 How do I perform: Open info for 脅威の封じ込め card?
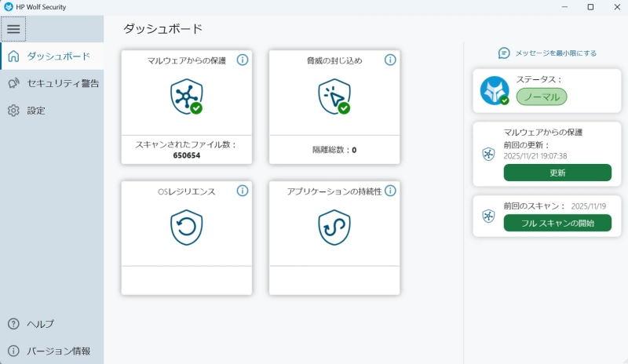click(390, 60)
